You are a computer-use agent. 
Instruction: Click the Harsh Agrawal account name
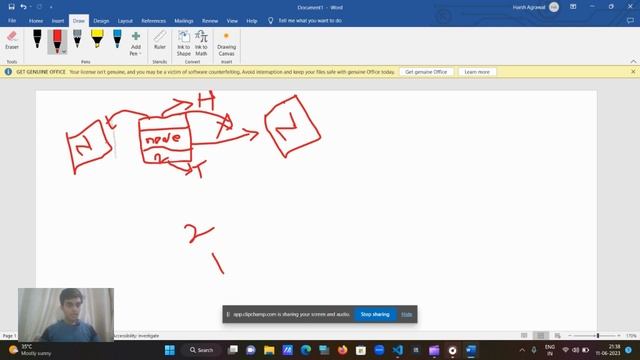[529, 7]
